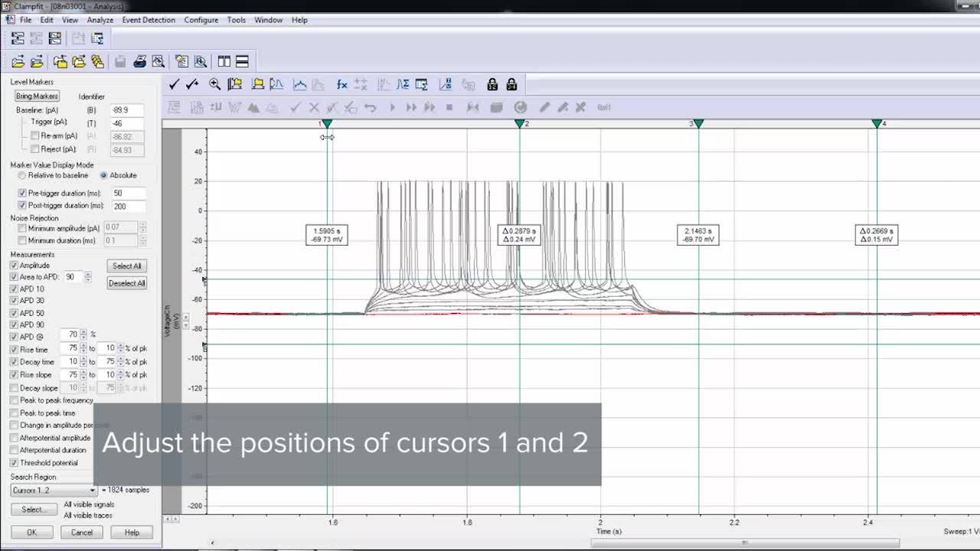Select Relative to baseline radio button
This screenshot has height=551, width=980.
coord(22,175)
